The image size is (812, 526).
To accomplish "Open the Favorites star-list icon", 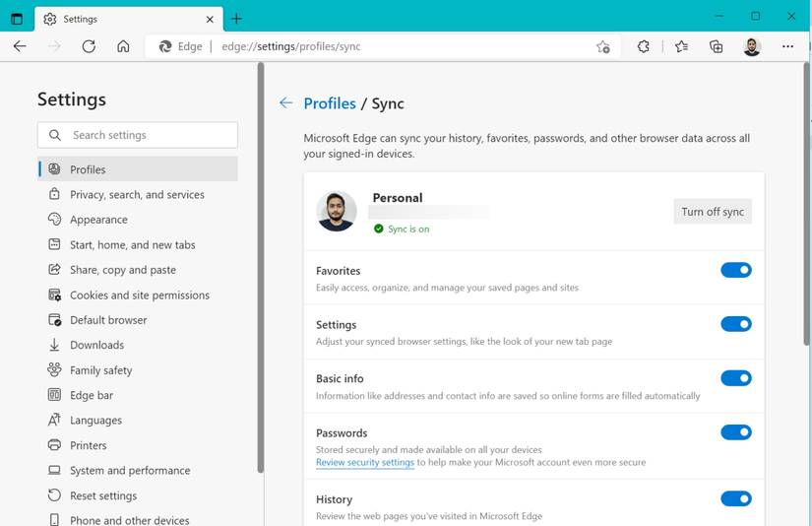I will [x=681, y=46].
